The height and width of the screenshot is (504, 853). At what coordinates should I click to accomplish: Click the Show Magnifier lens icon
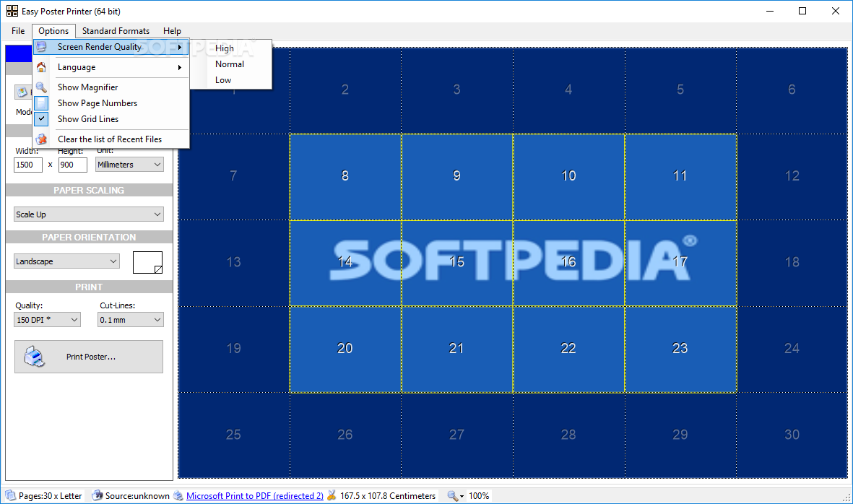coord(41,87)
